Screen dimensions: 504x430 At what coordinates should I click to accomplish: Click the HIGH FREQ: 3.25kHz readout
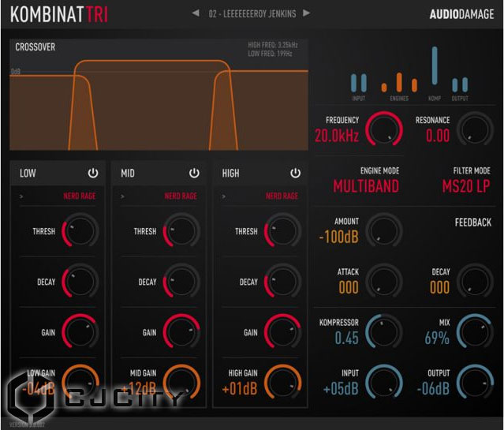click(273, 45)
